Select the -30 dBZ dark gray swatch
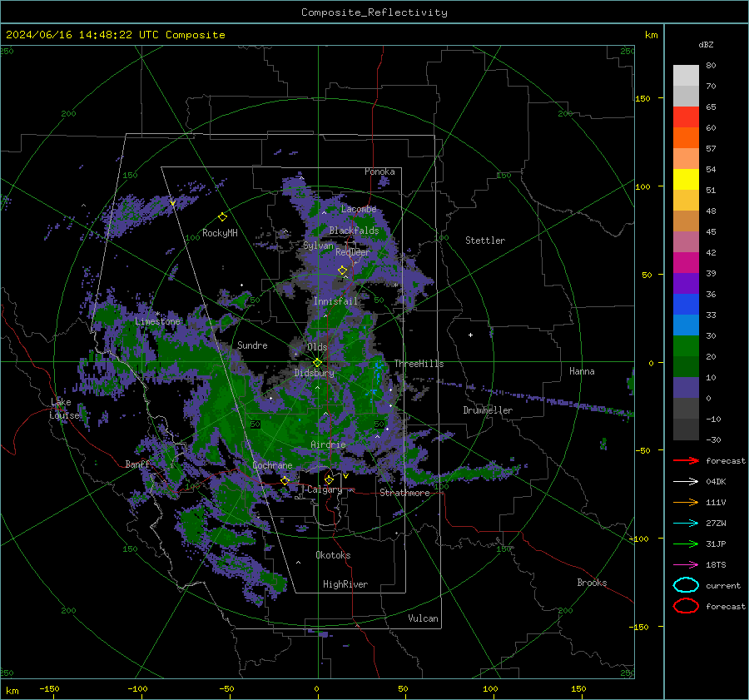Screen dimensions: 749x700 pyautogui.click(x=686, y=429)
